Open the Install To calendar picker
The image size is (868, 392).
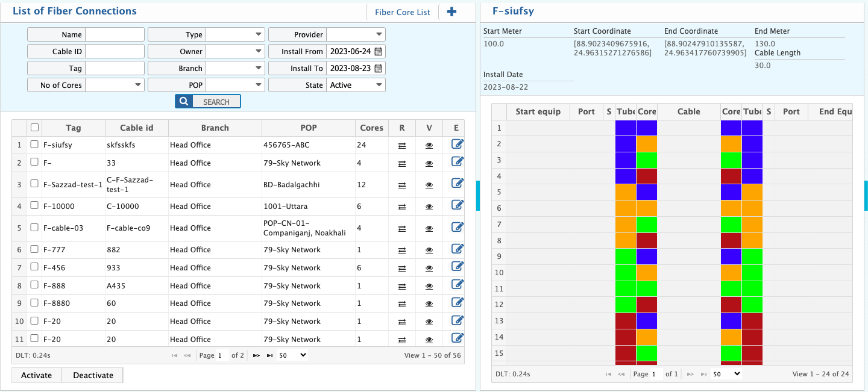pyautogui.click(x=379, y=69)
